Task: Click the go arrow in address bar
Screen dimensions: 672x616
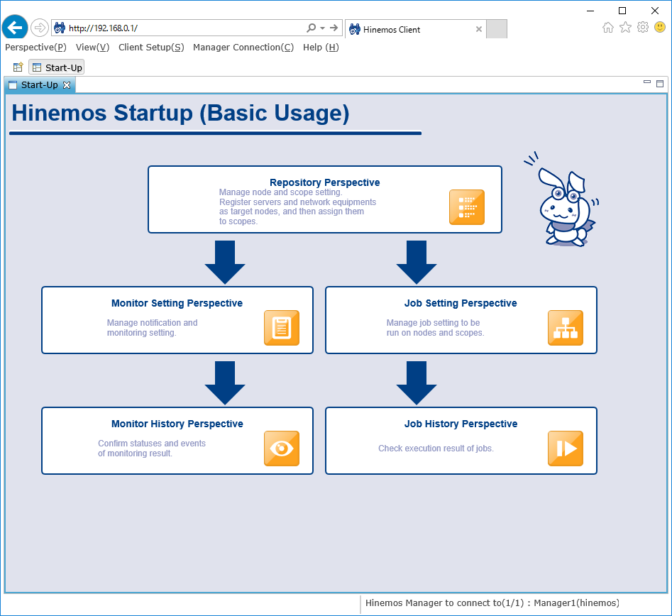Action: [x=334, y=28]
